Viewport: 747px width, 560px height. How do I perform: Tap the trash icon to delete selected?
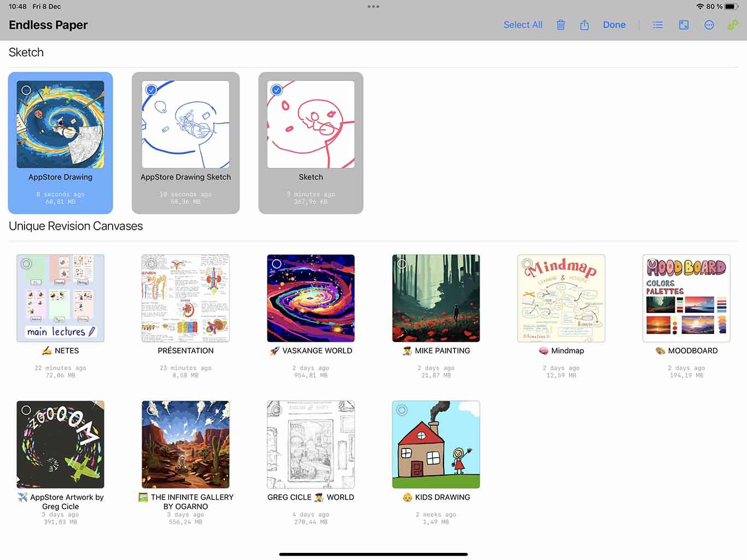(561, 25)
